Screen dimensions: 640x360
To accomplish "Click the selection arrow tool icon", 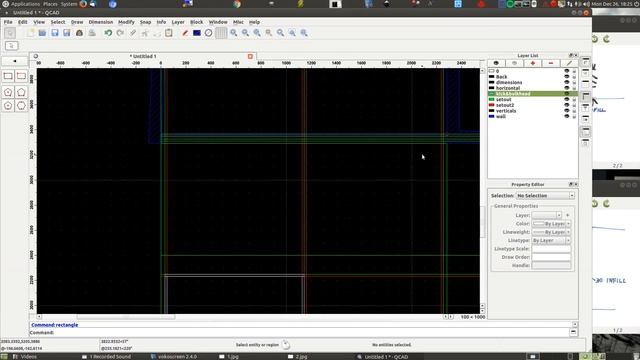I will [10, 33].
